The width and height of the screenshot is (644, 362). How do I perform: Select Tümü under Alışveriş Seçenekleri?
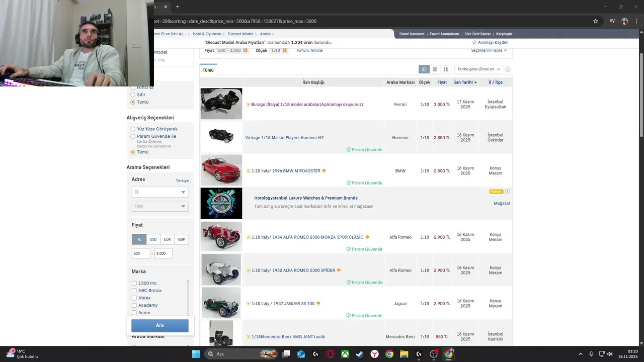pos(133,152)
